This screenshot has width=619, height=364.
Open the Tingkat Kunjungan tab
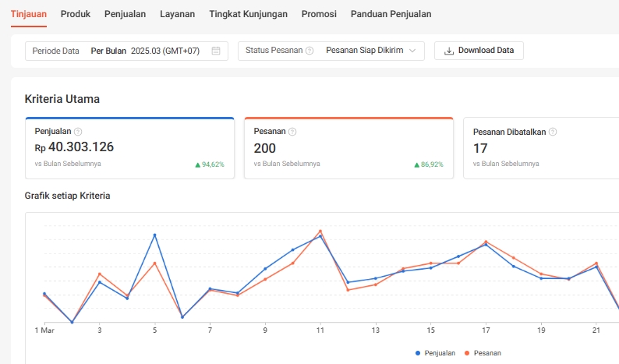pos(248,14)
